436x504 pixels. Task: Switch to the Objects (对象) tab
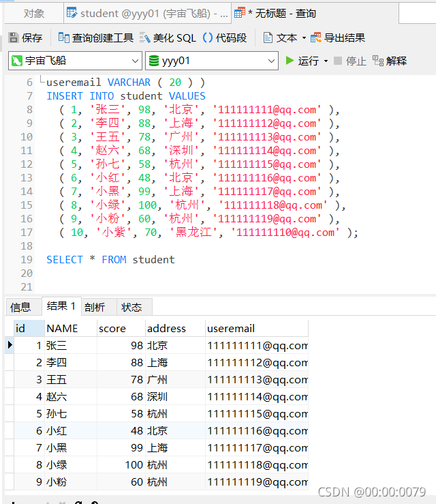(x=34, y=14)
